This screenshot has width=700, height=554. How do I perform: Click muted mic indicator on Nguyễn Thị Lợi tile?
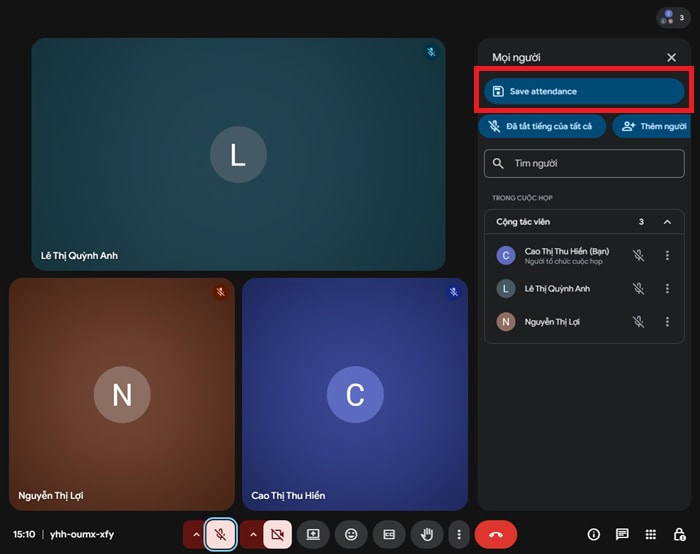coord(221,292)
